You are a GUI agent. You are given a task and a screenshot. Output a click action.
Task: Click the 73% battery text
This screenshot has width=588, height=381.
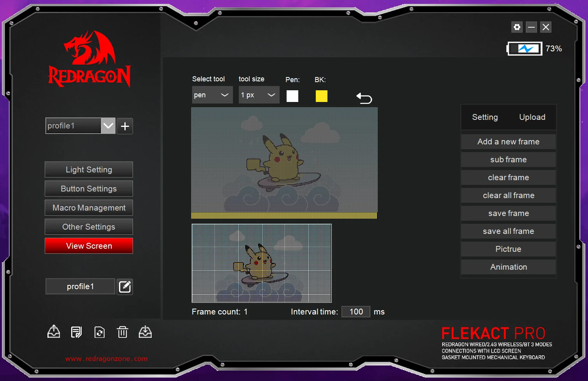click(x=554, y=49)
